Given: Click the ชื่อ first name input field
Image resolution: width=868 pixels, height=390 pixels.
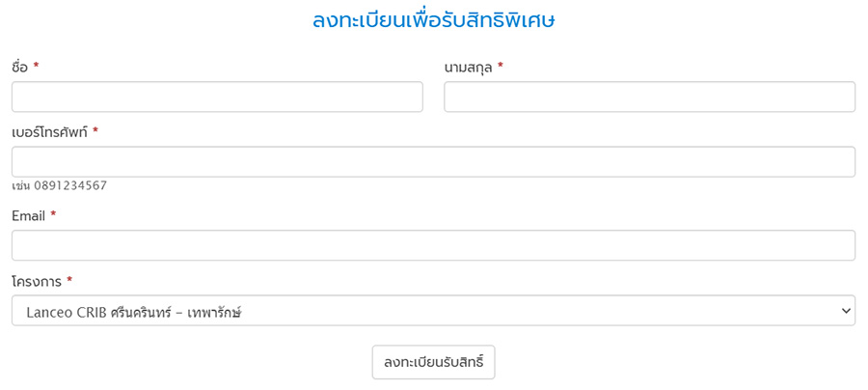Looking at the screenshot, I should point(217,97).
